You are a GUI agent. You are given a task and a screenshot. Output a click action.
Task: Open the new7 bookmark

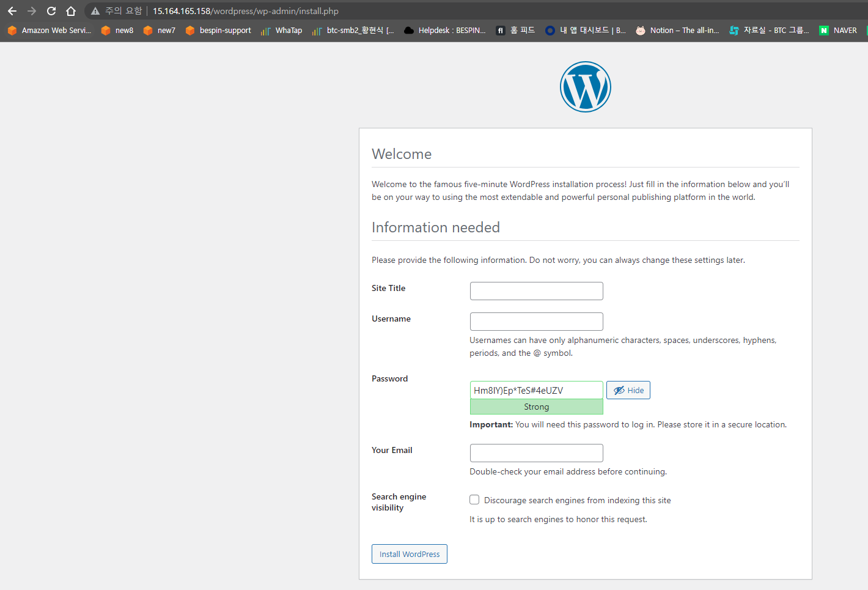(x=160, y=30)
